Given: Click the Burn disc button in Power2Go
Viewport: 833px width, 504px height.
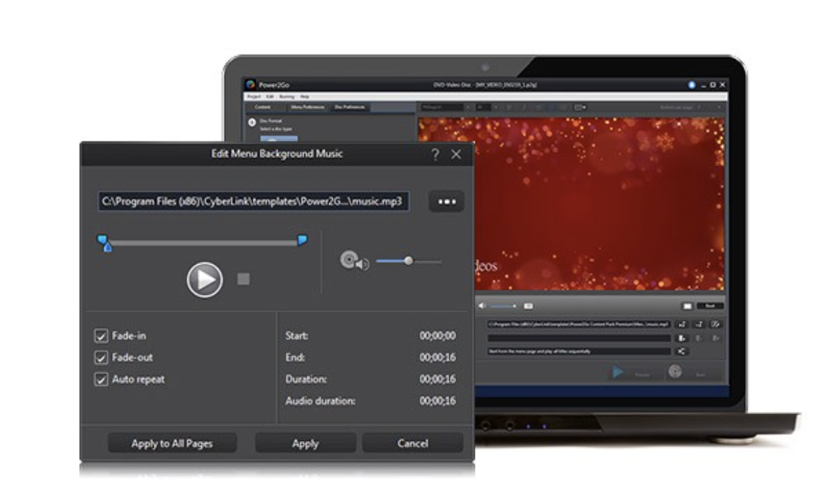Looking at the screenshot, I should point(675,372).
